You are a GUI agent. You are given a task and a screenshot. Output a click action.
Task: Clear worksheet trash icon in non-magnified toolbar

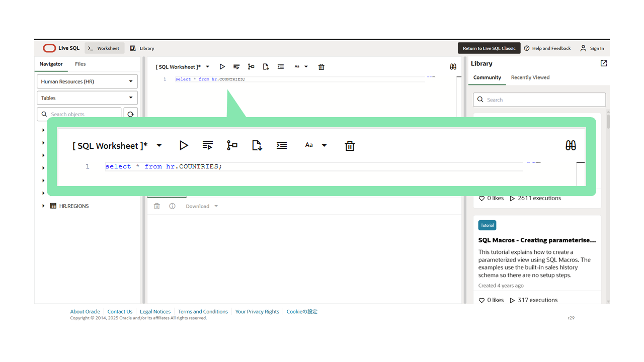321,67
